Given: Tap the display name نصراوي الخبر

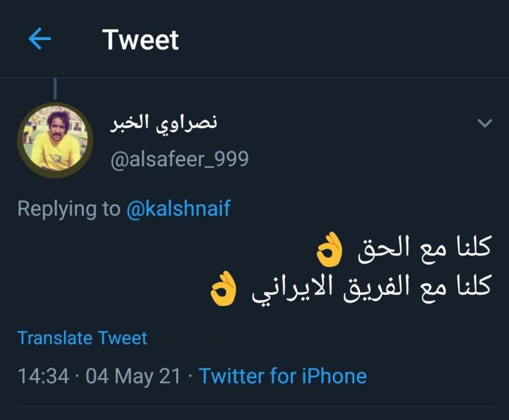Looking at the screenshot, I should [164, 122].
